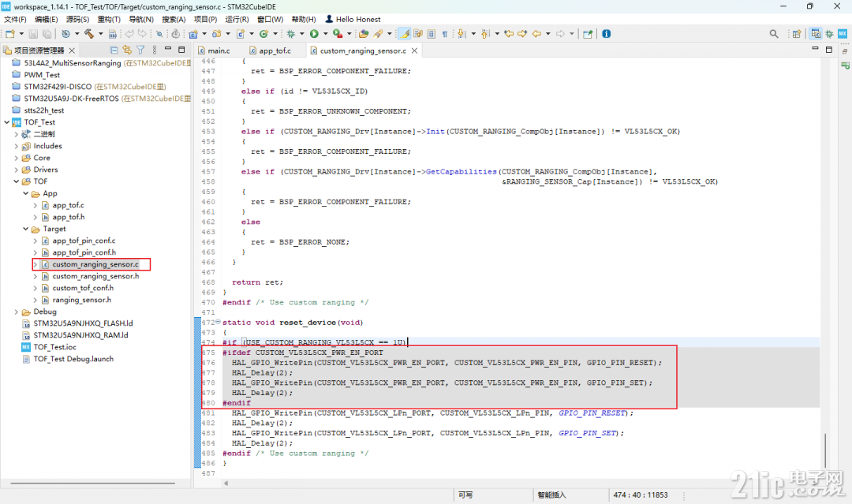The height and width of the screenshot is (504, 852).
Task: Click the 474 : 40 : 11853 cursor position
Action: pos(641,495)
